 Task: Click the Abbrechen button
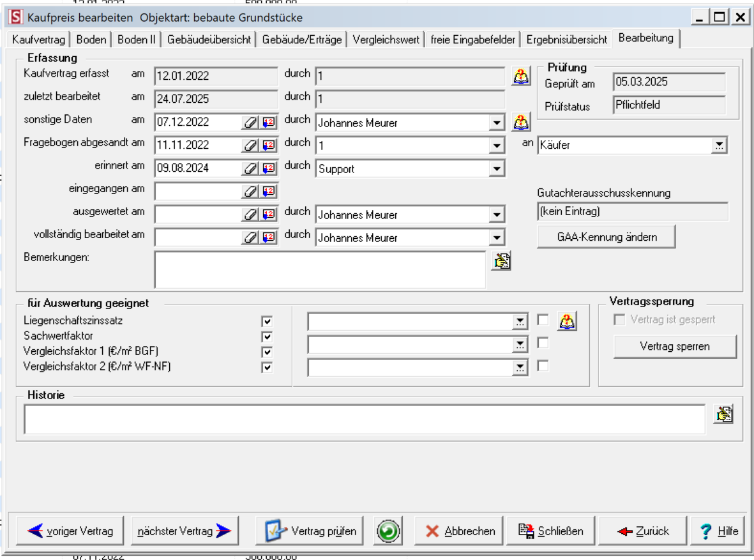[459, 531]
